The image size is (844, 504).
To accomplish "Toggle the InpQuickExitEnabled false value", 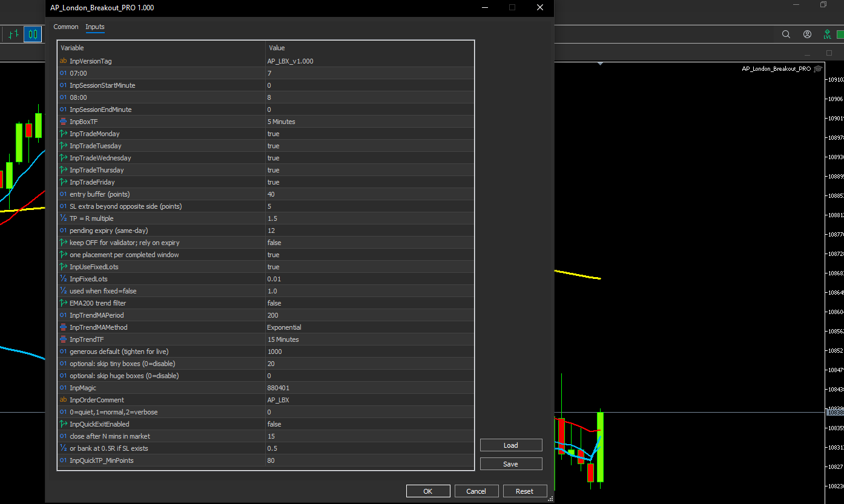I will tap(274, 424).
